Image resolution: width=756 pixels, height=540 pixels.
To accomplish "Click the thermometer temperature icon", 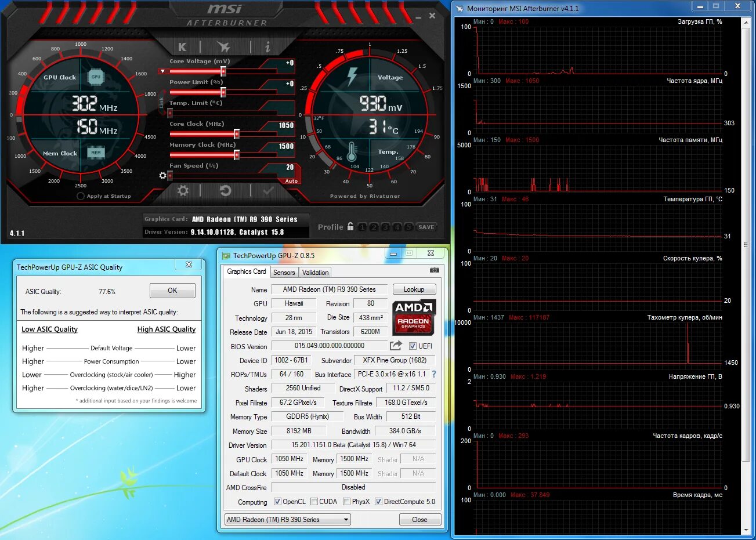I will tap(352, 152).
